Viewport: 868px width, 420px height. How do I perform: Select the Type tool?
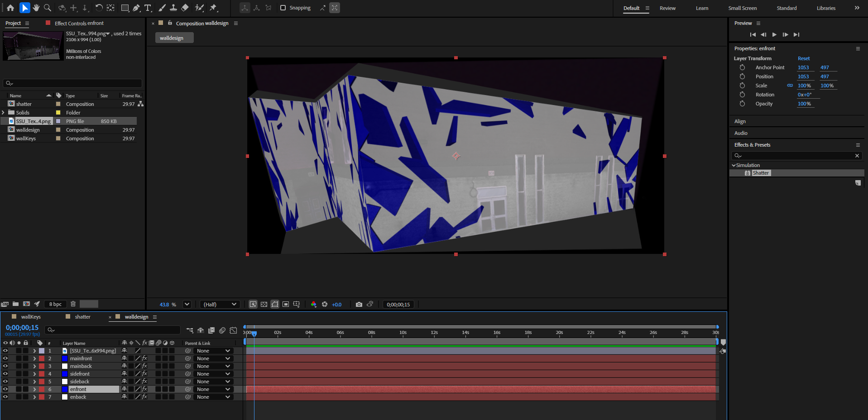coord(148,8)
